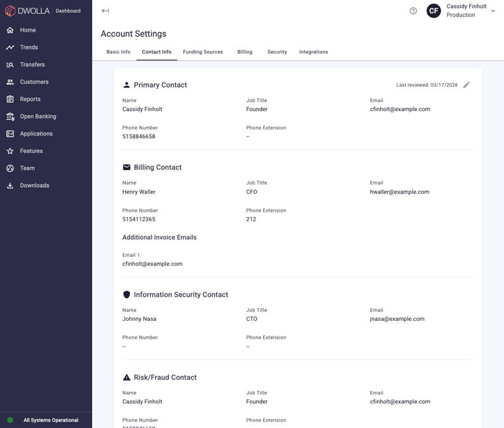This screenshot has width=504, height=428.
Task: Go to the Billing tab
Action: 245,52
